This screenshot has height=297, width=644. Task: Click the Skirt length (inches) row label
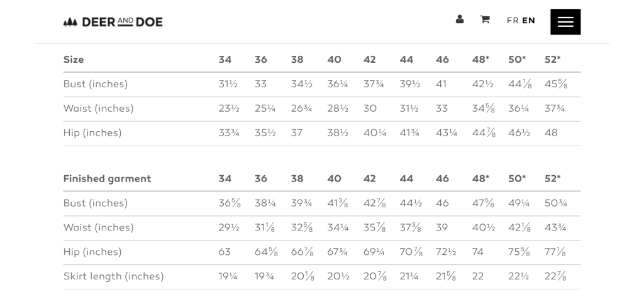pyautogui.click(x=113, y=276)
